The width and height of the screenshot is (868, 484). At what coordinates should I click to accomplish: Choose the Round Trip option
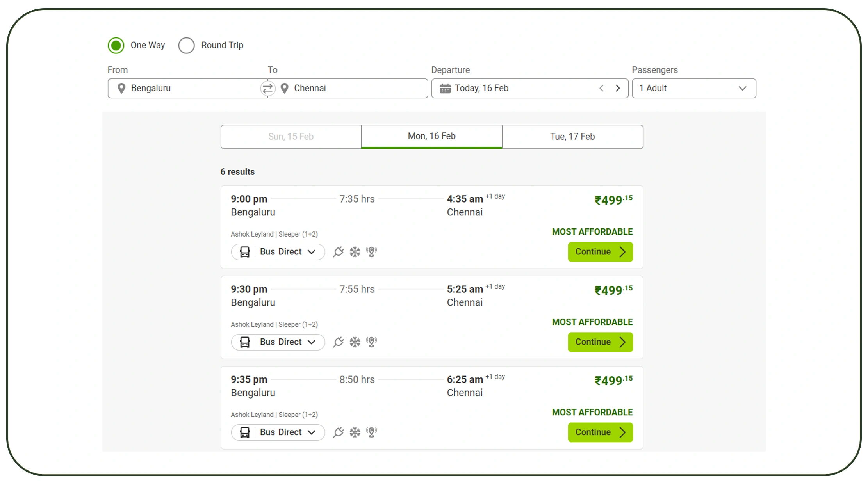point(187,45)
